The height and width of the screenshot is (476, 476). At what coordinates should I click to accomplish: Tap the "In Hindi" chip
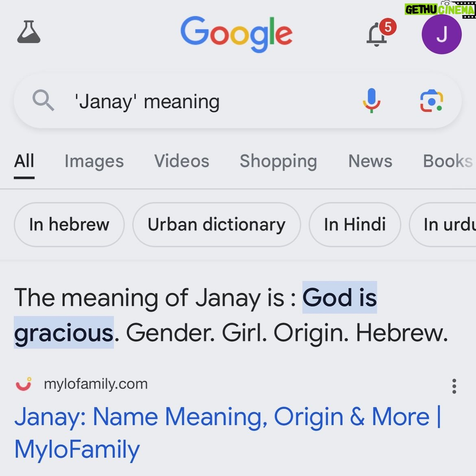(355, 225)
